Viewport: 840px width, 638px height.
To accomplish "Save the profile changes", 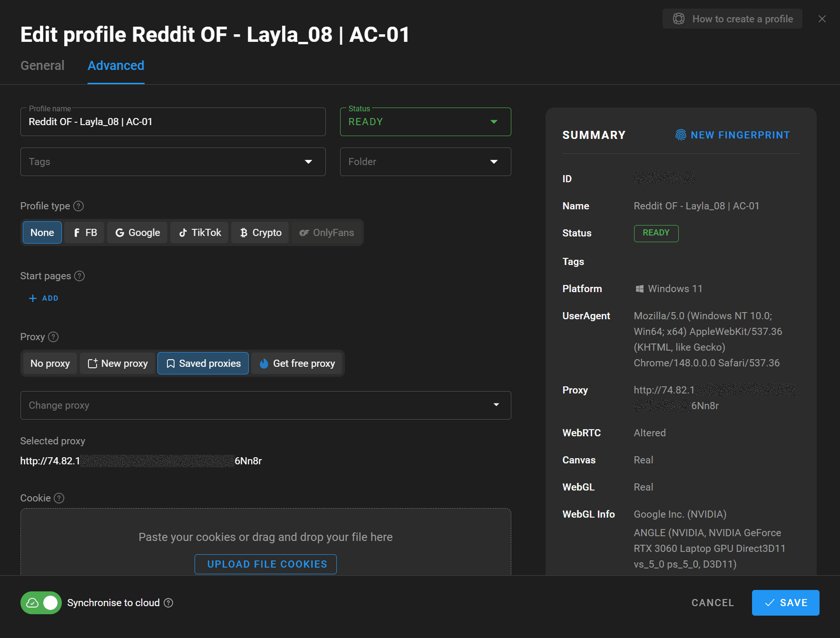I will pyautogui.click(x=785, y=603).
